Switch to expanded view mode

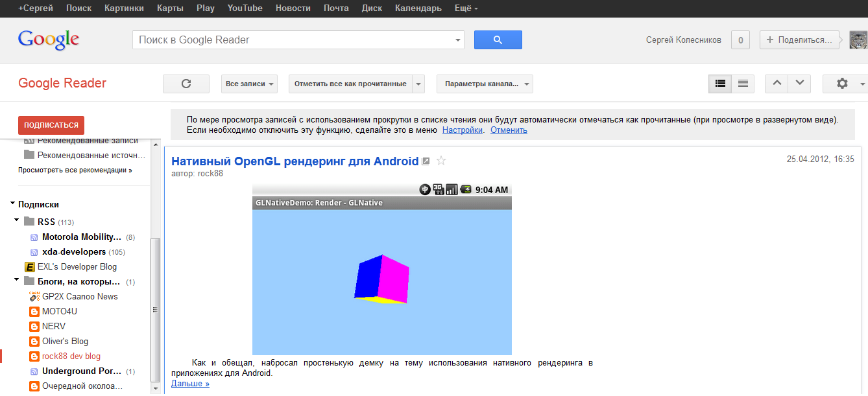pos(720,84)
